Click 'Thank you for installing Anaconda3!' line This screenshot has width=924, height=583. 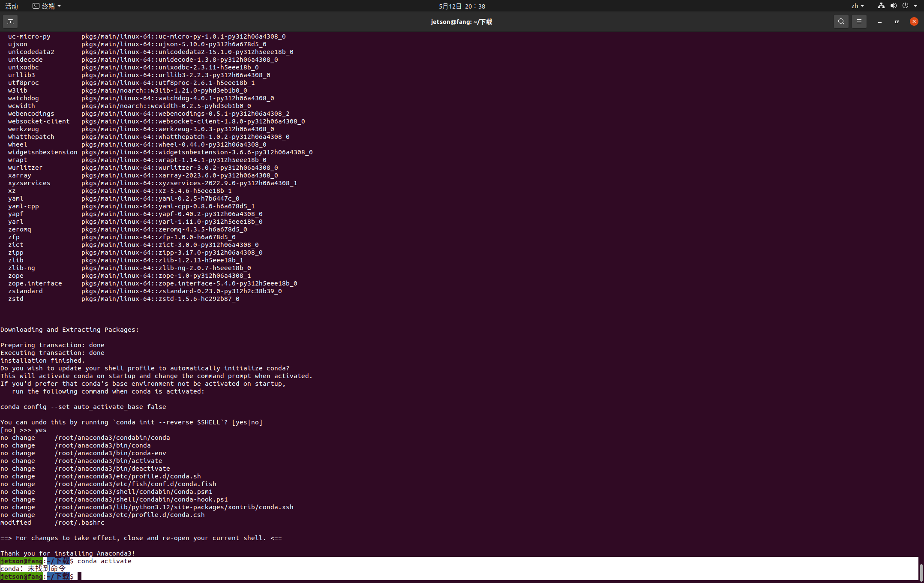coord(68,553)
